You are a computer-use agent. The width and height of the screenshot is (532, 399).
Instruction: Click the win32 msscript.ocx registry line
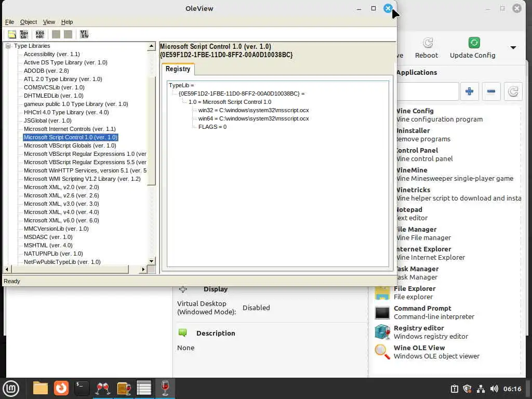pyautogui.click(x=254, y=110)
